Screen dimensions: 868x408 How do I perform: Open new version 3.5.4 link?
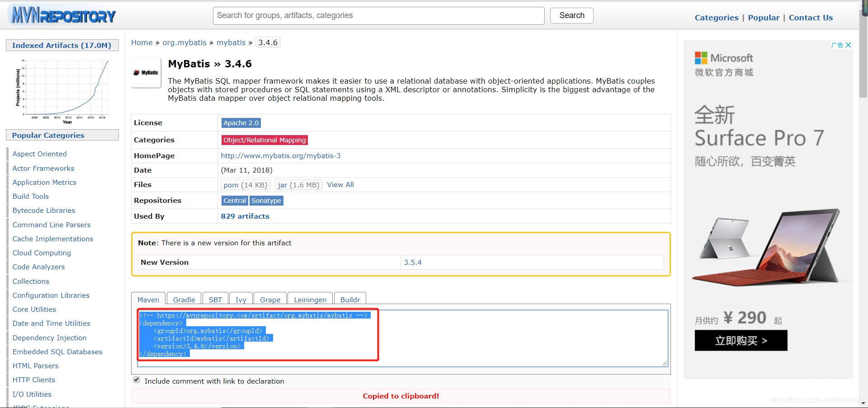pyautogui.click(x=413, y=263)
